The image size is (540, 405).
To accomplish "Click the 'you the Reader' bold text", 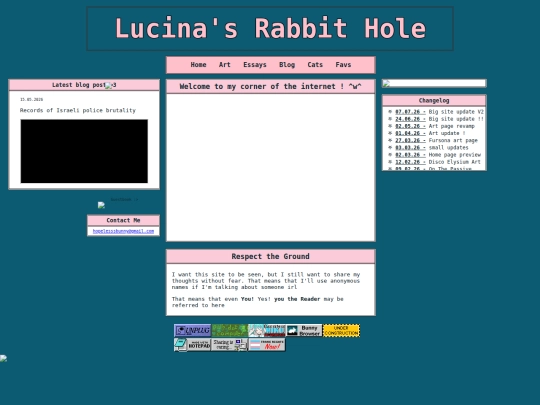I will coord(297,299).
